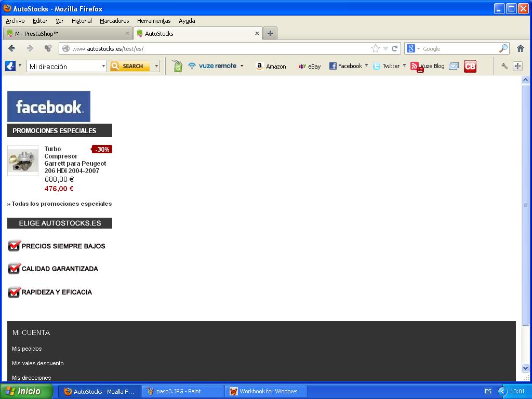Switch to Workbook for Windows in taskbar
The width and height of the screenshot is (532, 399).
(x=265, y=391)
